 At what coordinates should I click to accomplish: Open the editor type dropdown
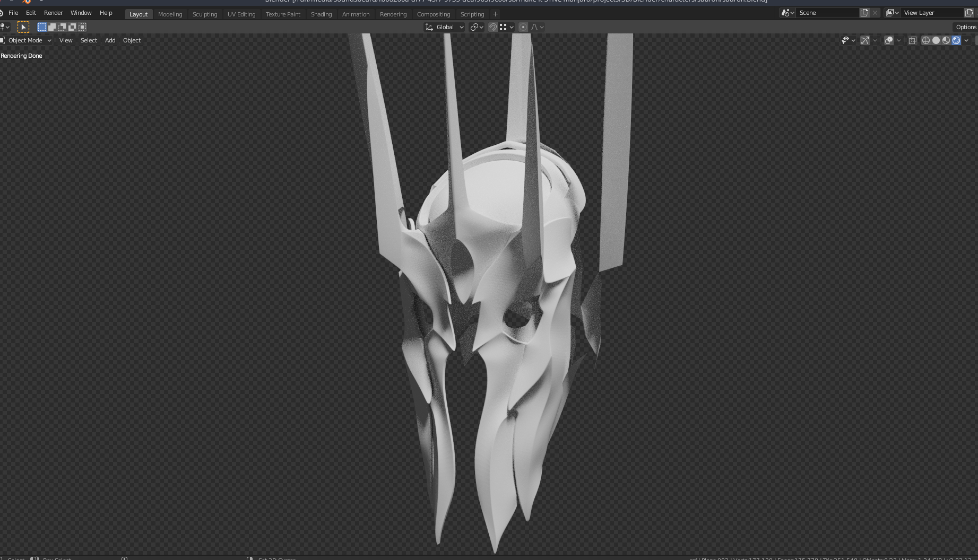click(5, 27)
